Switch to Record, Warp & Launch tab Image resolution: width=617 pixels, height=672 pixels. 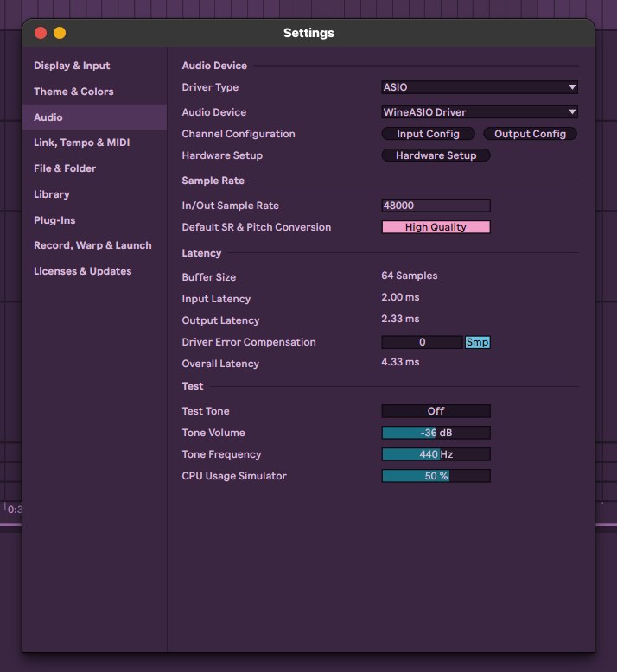pyautogui.click(x=92, y=245)
